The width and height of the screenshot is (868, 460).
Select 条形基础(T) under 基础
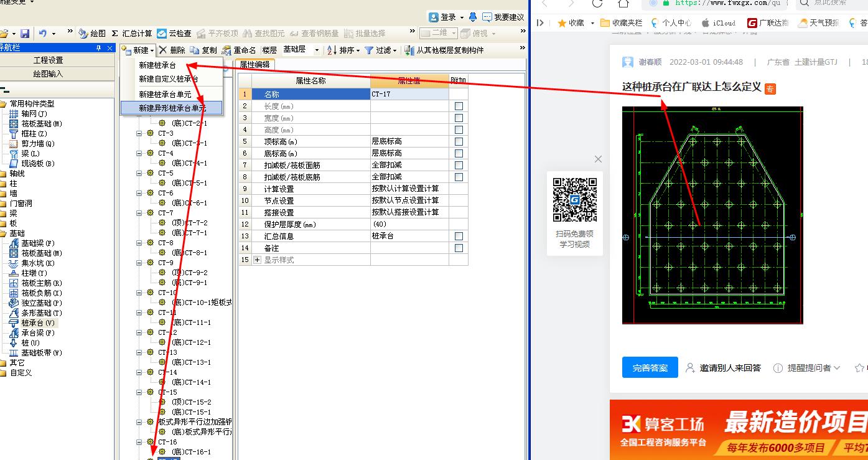[x=36, y=313]
